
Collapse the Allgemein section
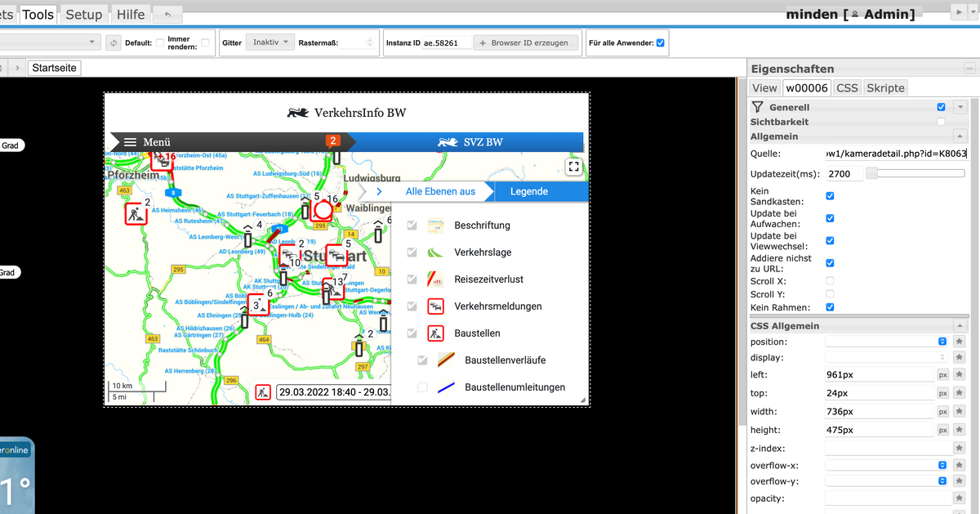point(960,136)
